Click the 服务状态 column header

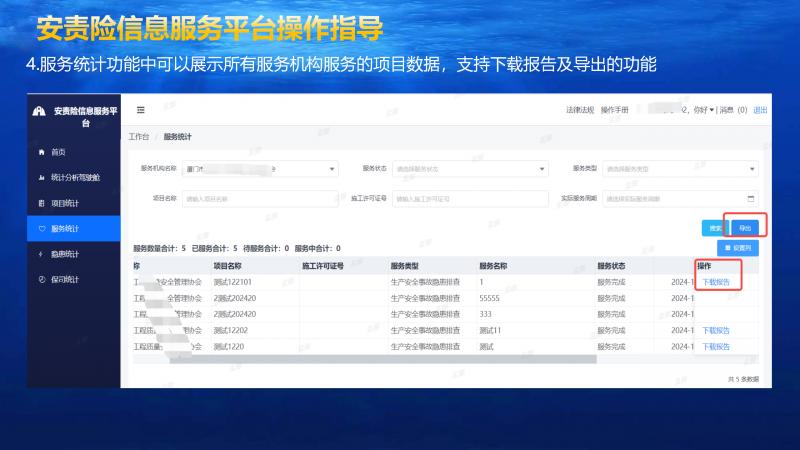611,266
